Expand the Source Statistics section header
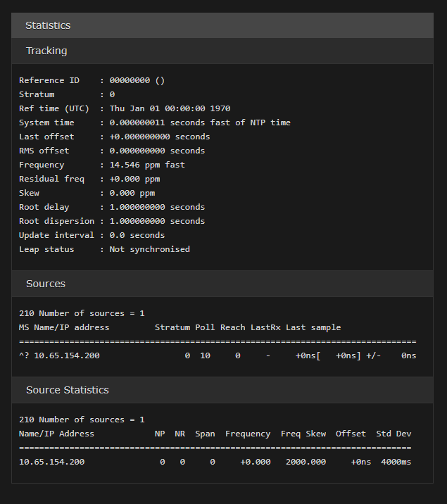This screenshot has width=447, height=504. click(67, 389)
